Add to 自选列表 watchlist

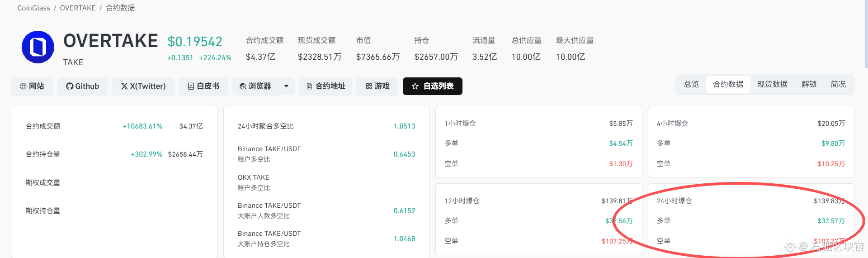[x=433, y=86]
